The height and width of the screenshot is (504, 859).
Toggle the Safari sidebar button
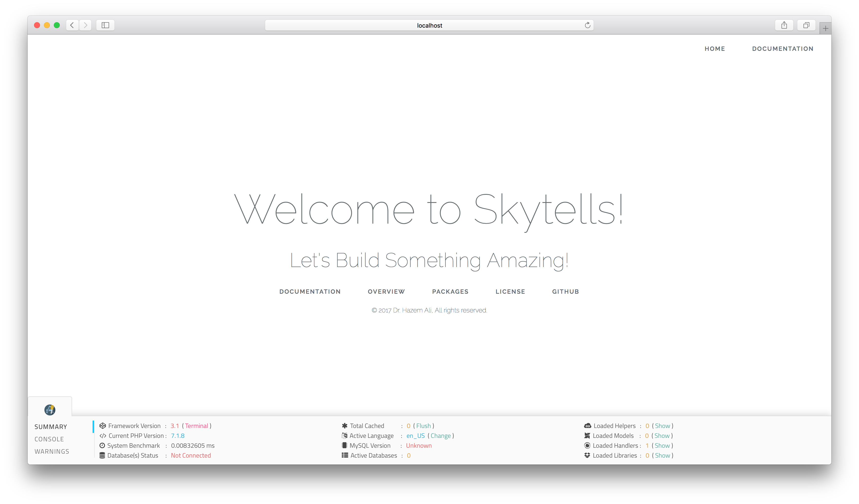point(105,25)
